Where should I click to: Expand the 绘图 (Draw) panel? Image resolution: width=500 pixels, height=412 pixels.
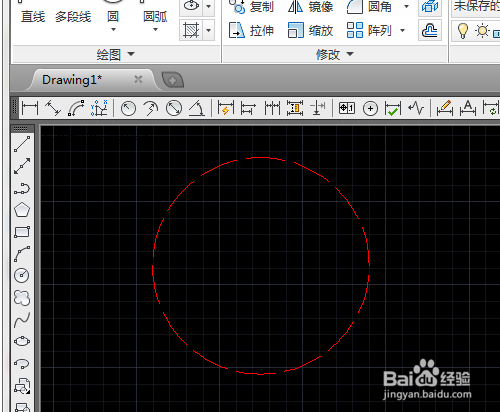pos(116,54)
